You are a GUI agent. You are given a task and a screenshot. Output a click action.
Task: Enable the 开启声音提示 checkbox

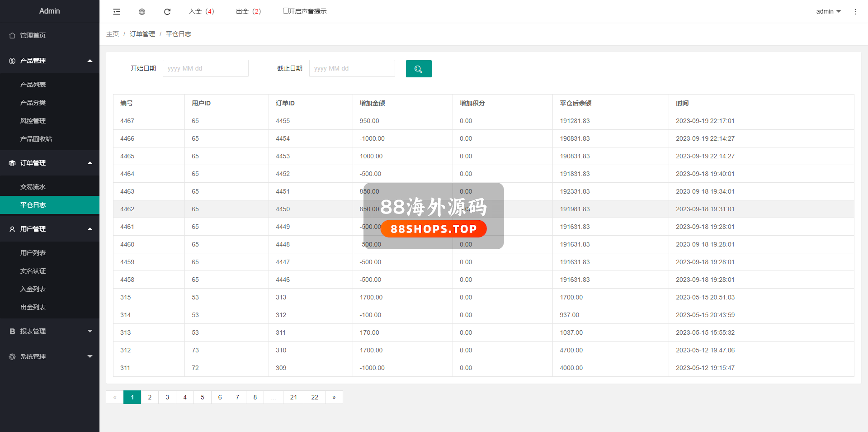pyautogui.click(x=286, y=11)
